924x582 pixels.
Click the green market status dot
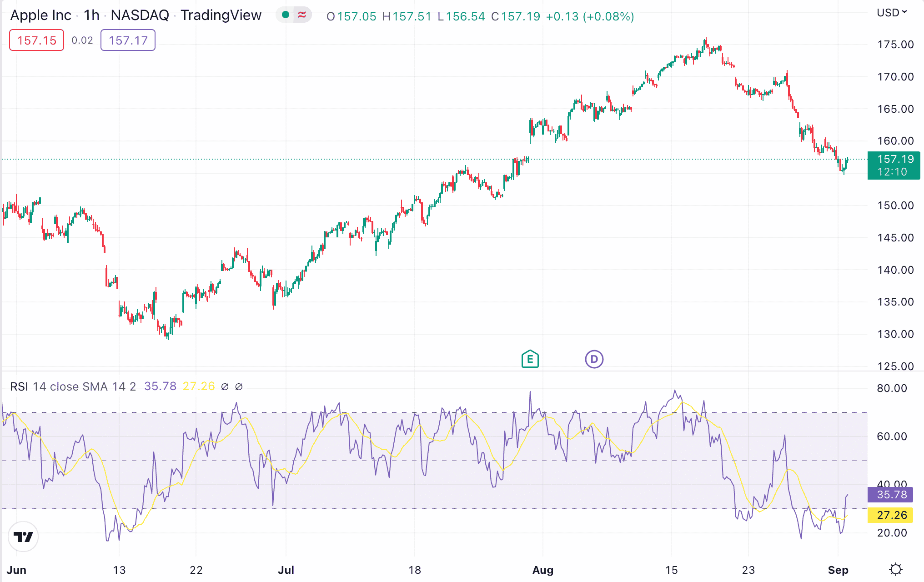click(x=286, y=15)
